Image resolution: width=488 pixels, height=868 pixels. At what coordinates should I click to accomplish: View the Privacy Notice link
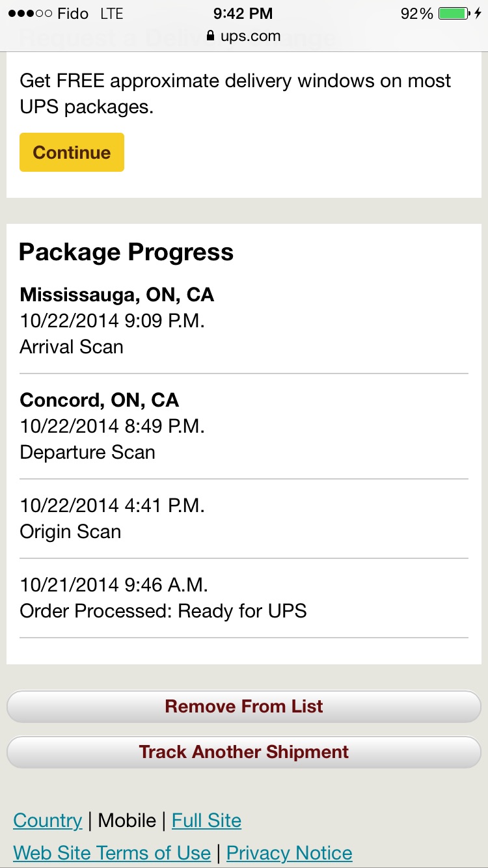pyautogui.click(x=290, y=853)
